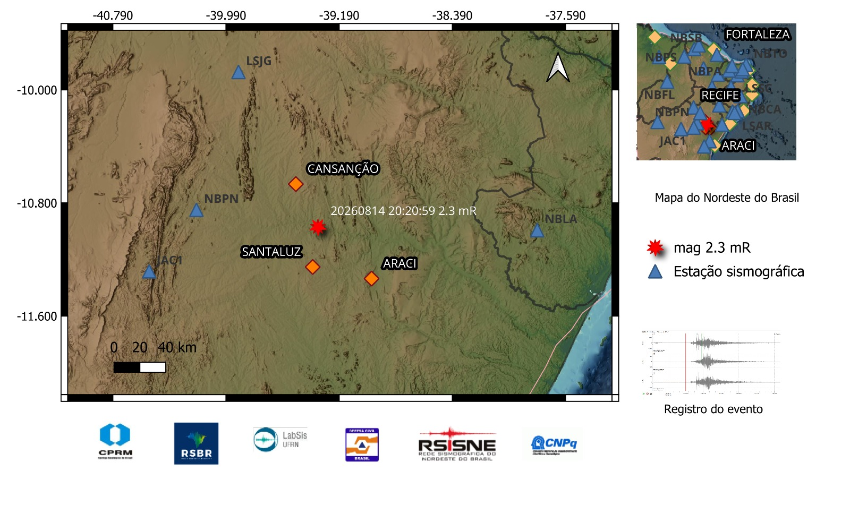Click the SANTALUZ label
850x505 pixels.
click(x=272, y=252)
